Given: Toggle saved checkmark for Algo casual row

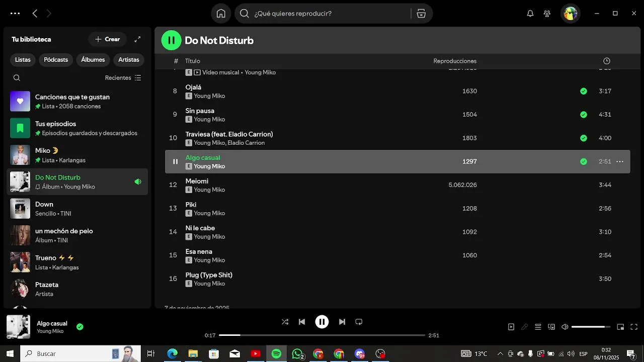Looking at the screenshot, I should tap(584, 161).
